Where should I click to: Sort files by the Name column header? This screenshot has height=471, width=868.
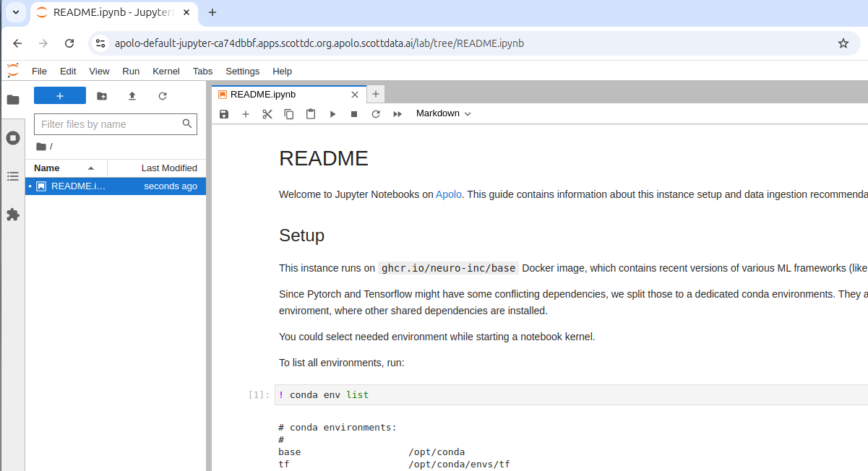(47, 168)
